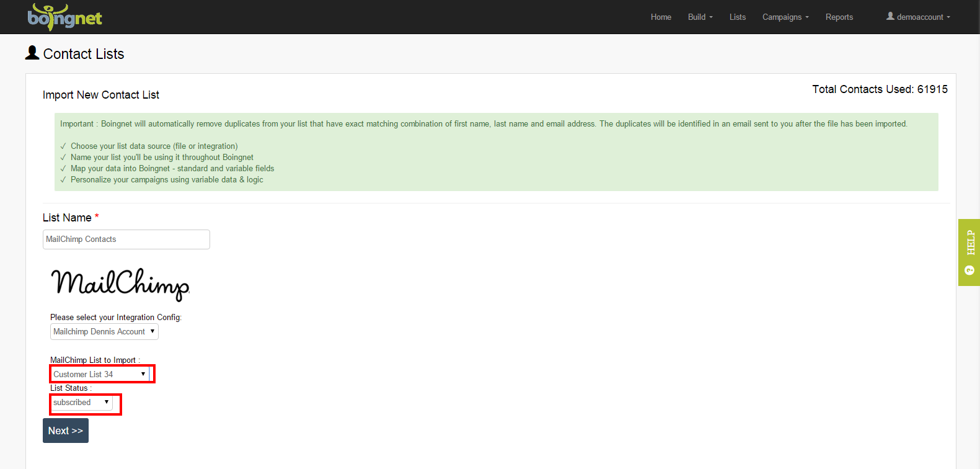This screenshot has width=980, height=469.
Task: Click the Import New Contact List heading
Action: coord(101,95)
